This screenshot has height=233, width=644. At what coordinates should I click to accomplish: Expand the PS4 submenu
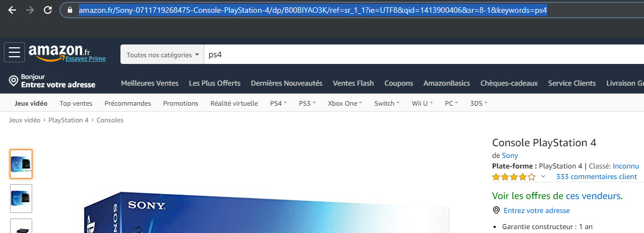278,103
